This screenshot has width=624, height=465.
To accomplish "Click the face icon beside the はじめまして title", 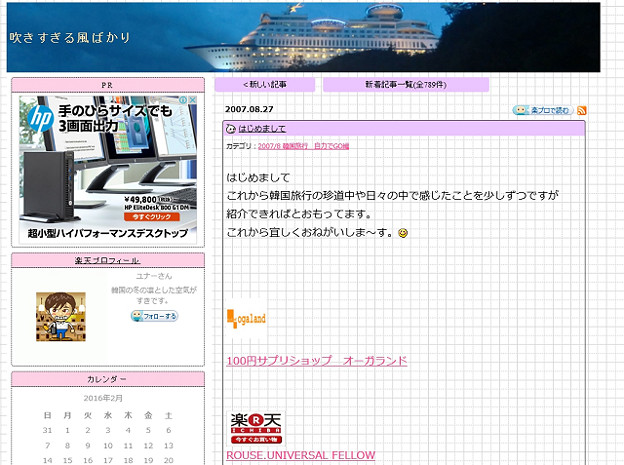I will [x=231, y=129].
